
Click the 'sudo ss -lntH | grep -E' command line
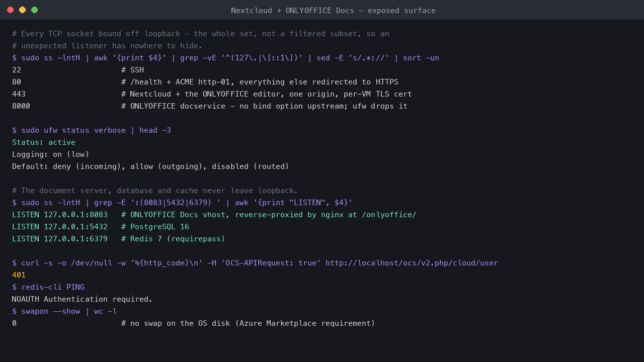[x=182, y=203]
